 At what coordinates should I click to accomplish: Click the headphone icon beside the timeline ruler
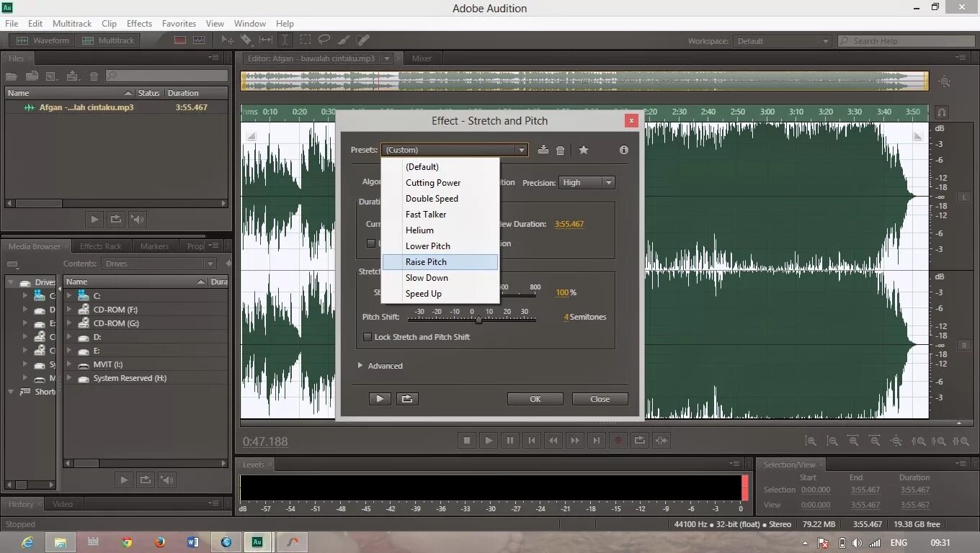click(x=941, y=112)
